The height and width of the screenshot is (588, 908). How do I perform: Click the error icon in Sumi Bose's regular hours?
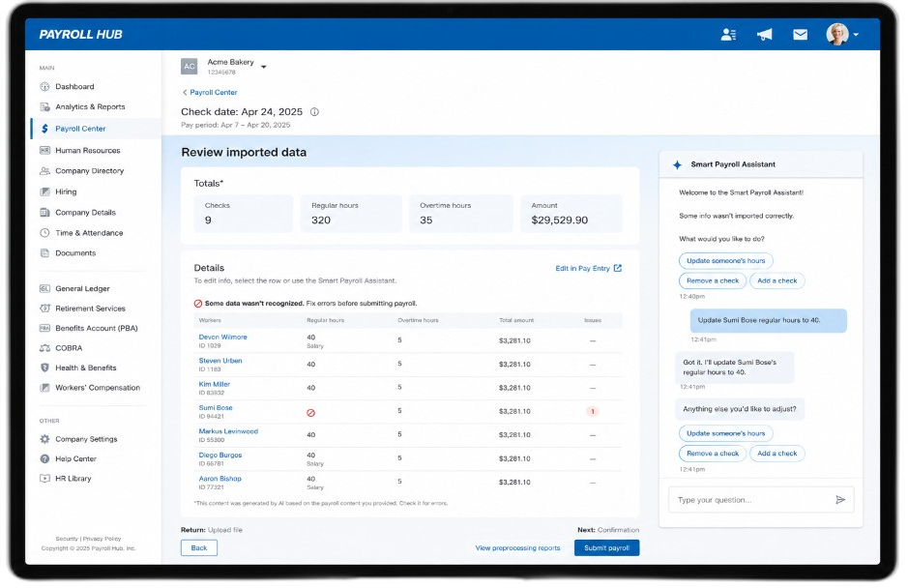(311, 413)
